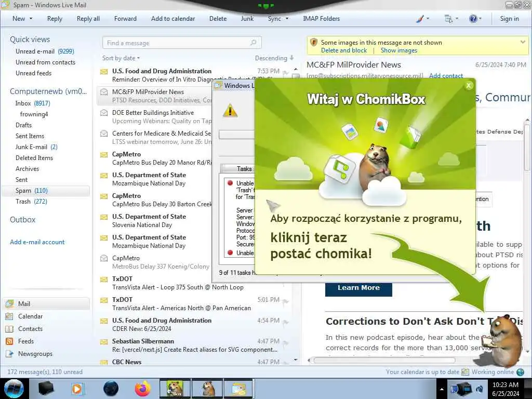Open the frowning4 subfolder

[x=34, y=114]
